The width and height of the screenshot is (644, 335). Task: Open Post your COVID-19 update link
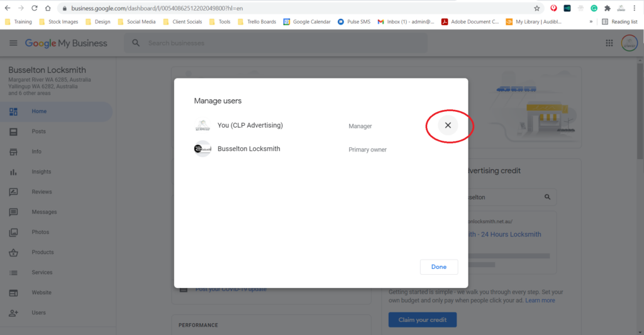pyautogui.click(x=231, y=289)
